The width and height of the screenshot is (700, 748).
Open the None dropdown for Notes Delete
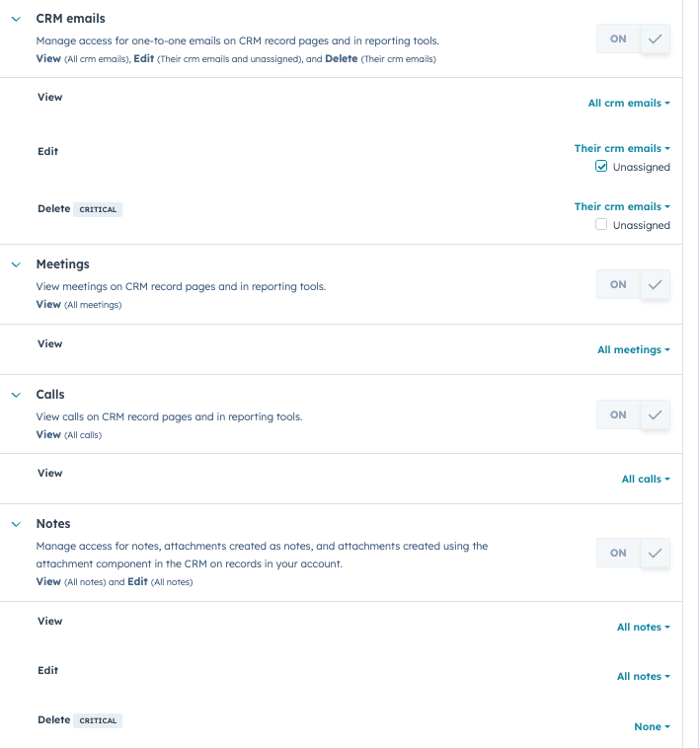(652, 726)
